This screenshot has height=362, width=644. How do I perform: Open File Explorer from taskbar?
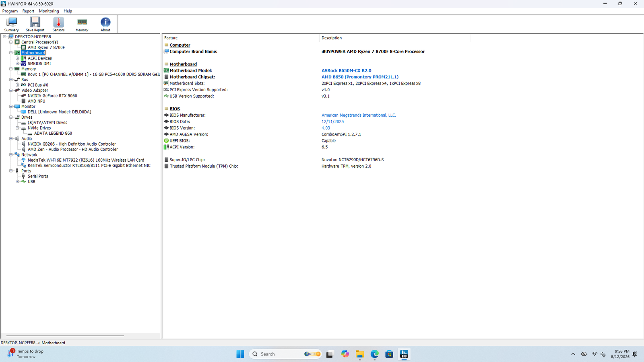coord(359,354)
